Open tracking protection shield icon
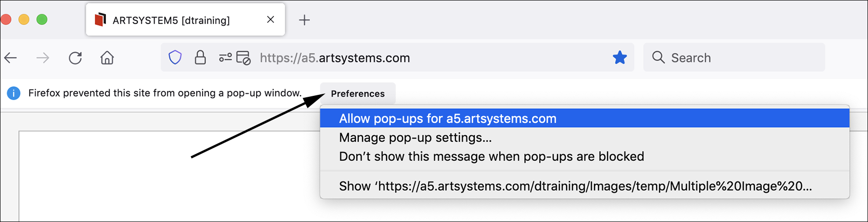This screenshot has width=868, height=222. tap(175, 58)
